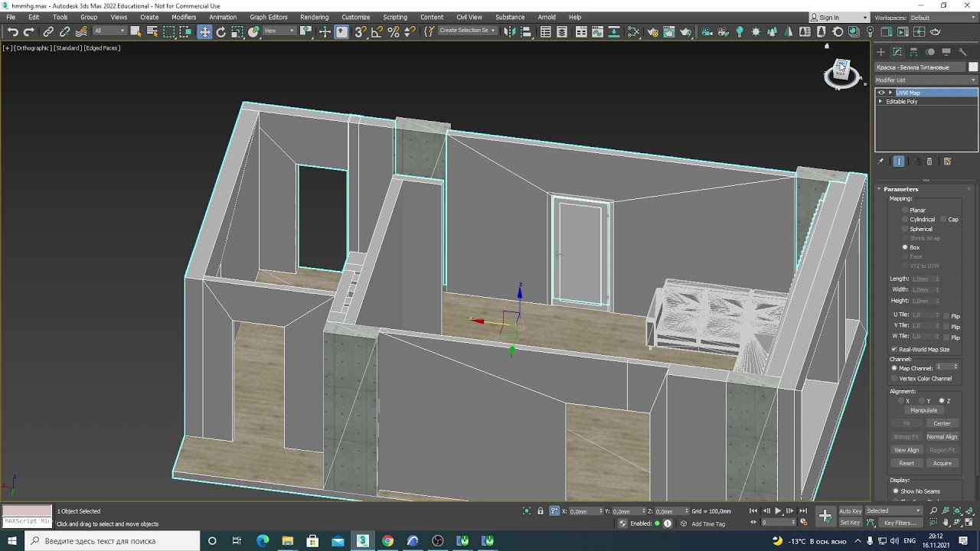Switch to Create command panel tab
The image size is (980, 551).
[881, 52]
